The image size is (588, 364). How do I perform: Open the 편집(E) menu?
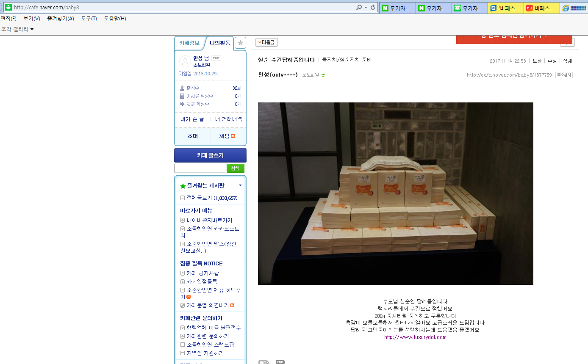8,19
